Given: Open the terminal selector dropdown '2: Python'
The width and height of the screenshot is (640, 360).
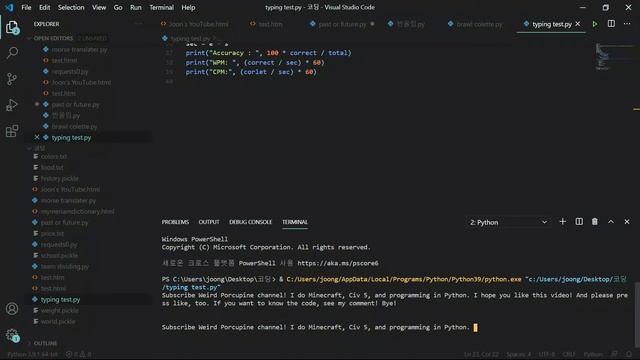Looking at the screenshot, I should (508, 222).
